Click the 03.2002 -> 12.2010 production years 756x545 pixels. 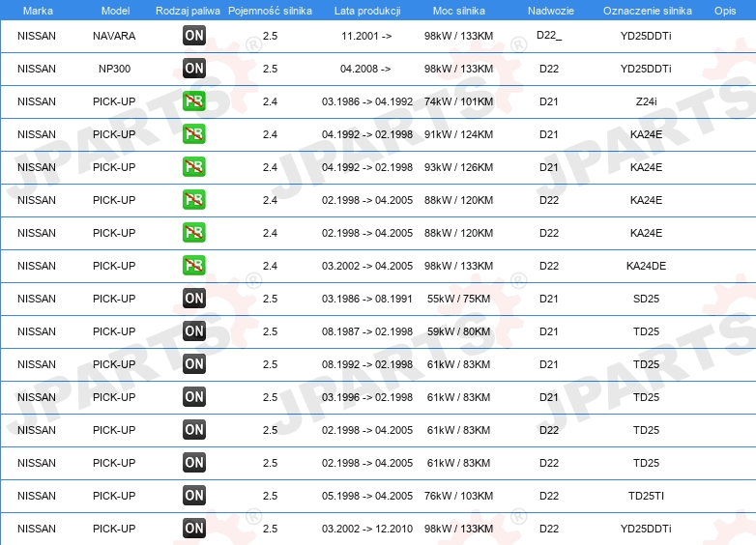click(367, 529)
